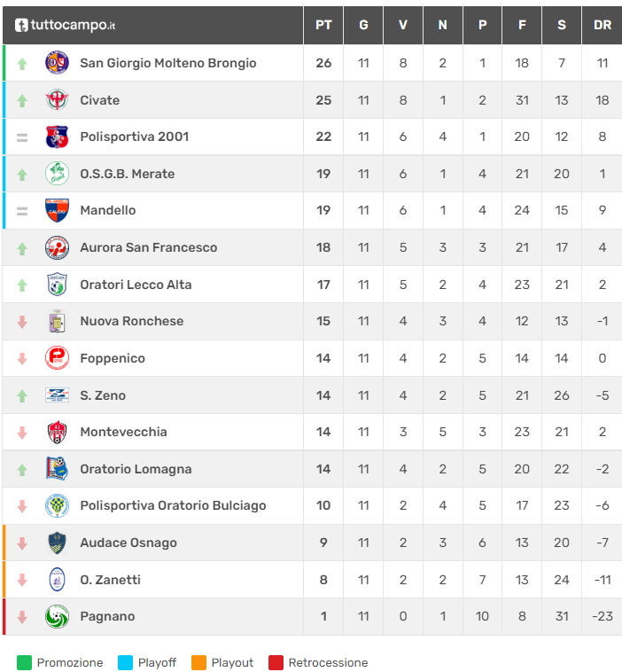Open Polisportiva Oratorio Bulciago team page

coord(173,505)
